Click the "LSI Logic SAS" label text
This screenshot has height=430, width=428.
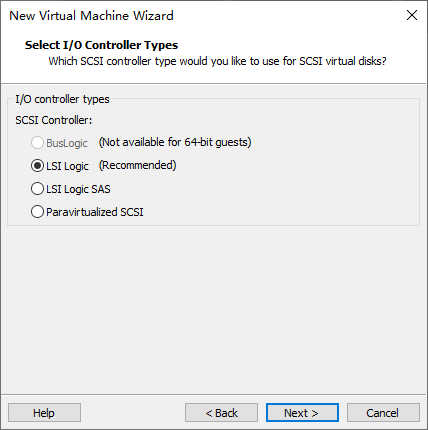point(78,189)
